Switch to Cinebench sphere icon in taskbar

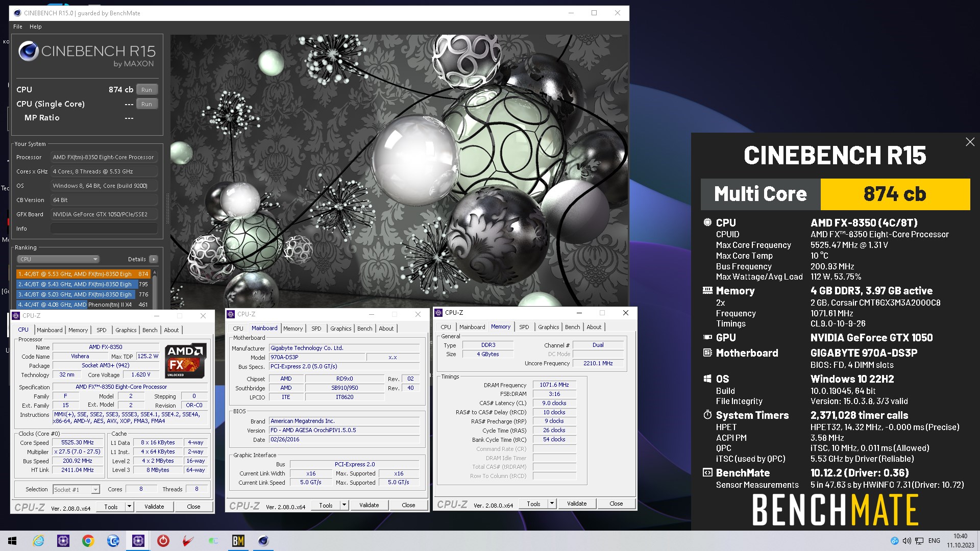(x=263, y=541)
